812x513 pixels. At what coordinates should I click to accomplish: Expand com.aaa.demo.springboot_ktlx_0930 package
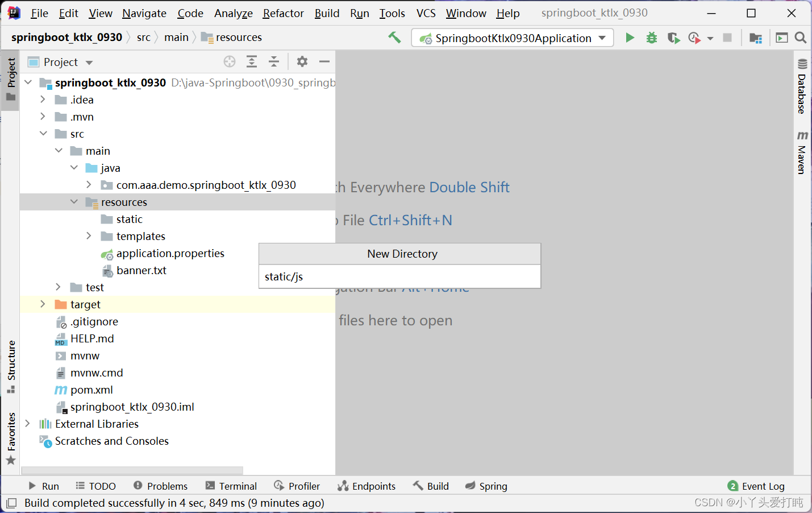pyautogui.click(x=89, y=185)
